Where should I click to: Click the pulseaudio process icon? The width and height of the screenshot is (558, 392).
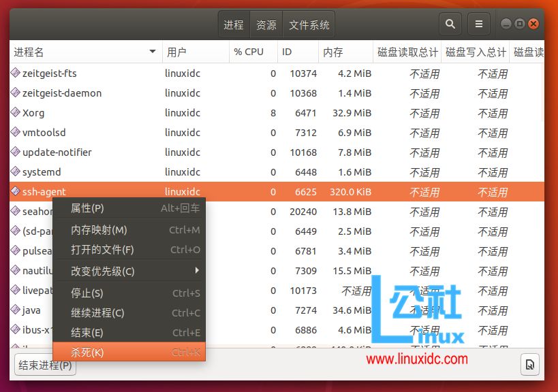click(16, 250)
